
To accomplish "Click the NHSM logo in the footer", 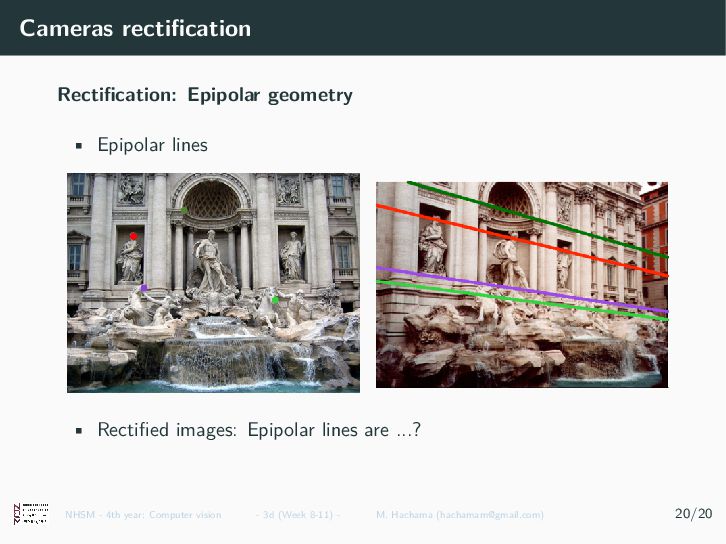I will (31, 513).
